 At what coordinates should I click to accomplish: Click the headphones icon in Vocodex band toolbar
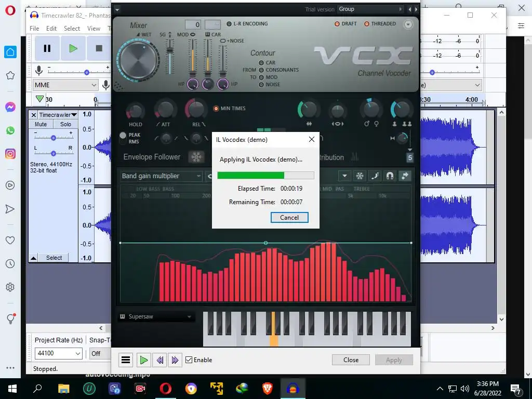coord(390,176)
